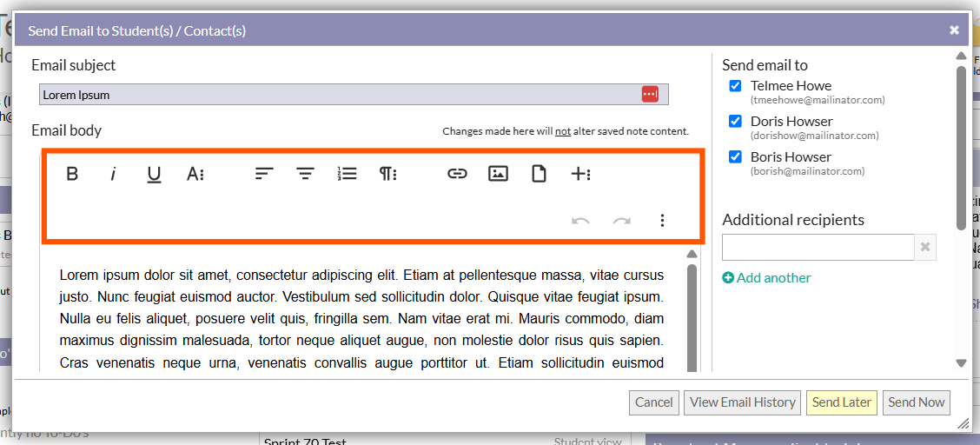Screen dimensions: 980x445
Task: Insert a link into the email
Action: (x=457, y=174)
